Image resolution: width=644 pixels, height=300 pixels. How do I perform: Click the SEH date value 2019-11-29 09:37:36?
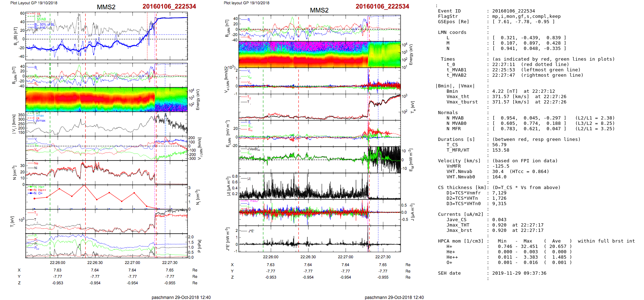tap(519, 273)
